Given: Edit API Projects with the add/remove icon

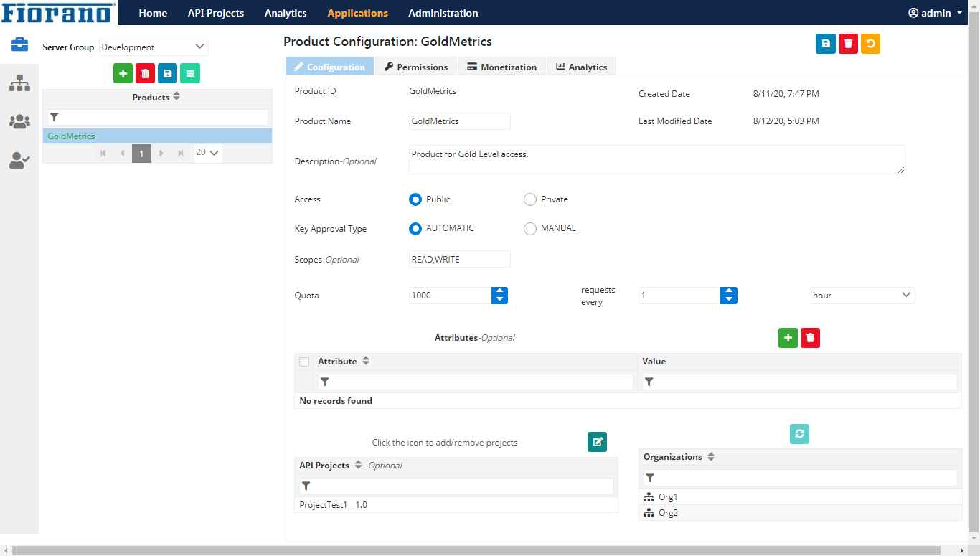Looking at the screenshot, I should pyautogui.click(x=597, y=442).
